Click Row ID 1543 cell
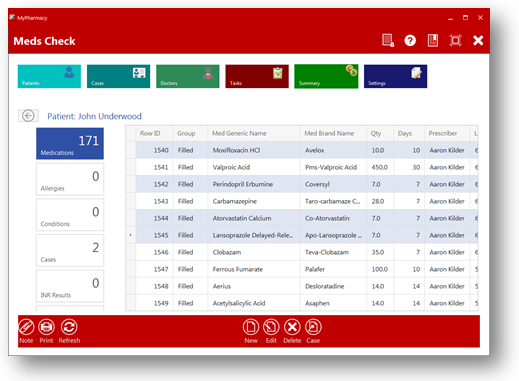The image size is (519, 381). coord(154,201)
